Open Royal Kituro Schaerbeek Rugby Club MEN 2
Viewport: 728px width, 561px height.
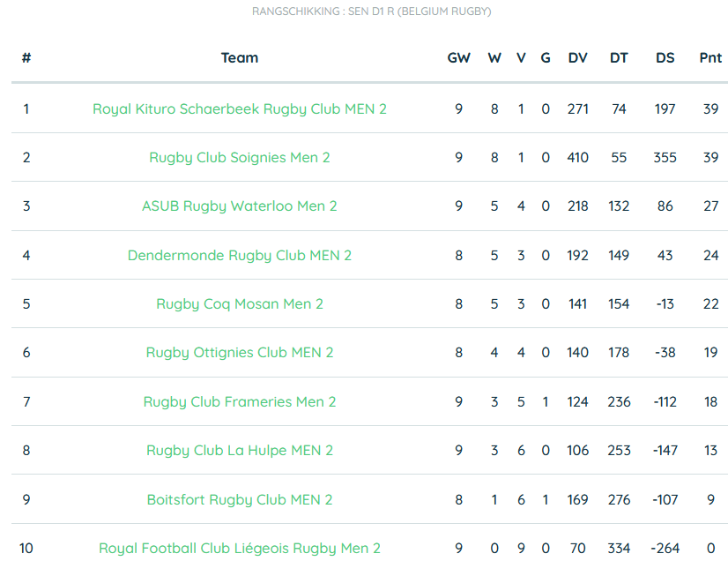(240, 109)
